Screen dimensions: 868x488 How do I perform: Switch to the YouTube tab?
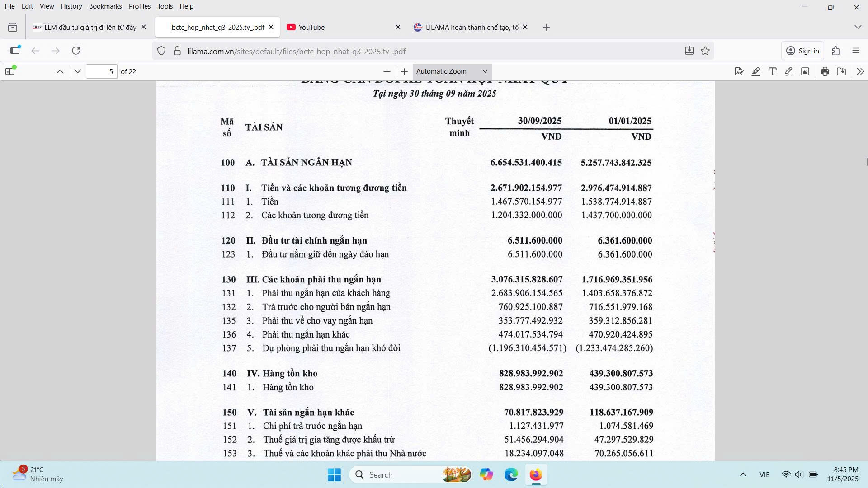[339, 27]
